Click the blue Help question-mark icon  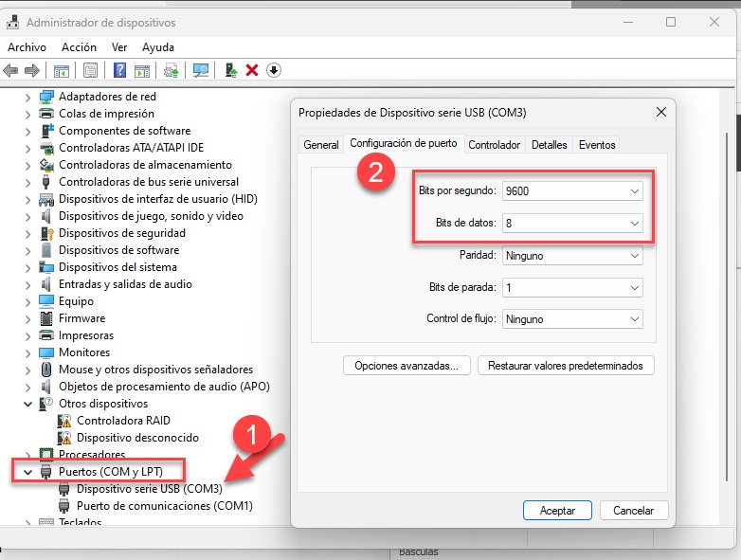[x=120, y=70]
